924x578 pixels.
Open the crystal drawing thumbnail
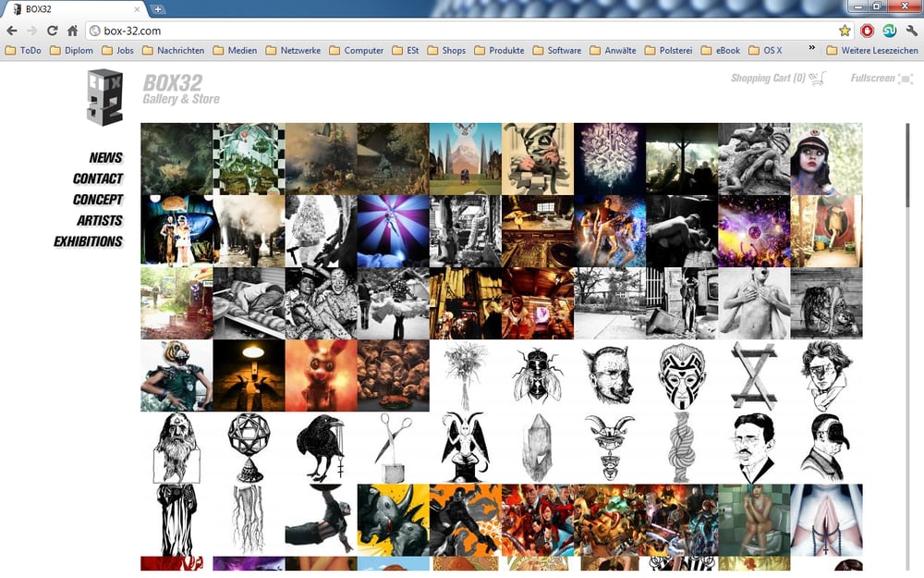(538, 448)
